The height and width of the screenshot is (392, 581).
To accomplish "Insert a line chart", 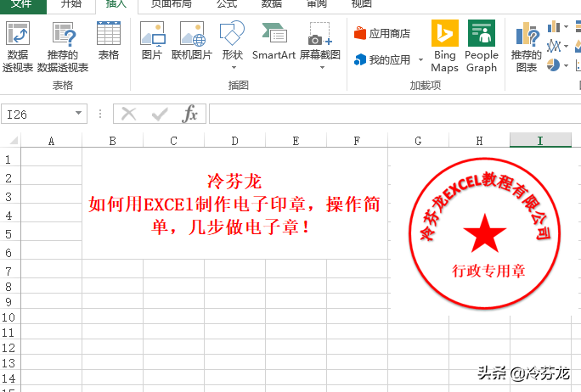I will click(x=554, y=46).
